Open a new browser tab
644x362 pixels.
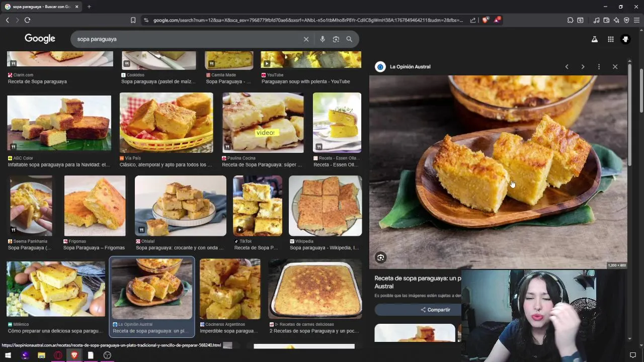click(89, 7)
